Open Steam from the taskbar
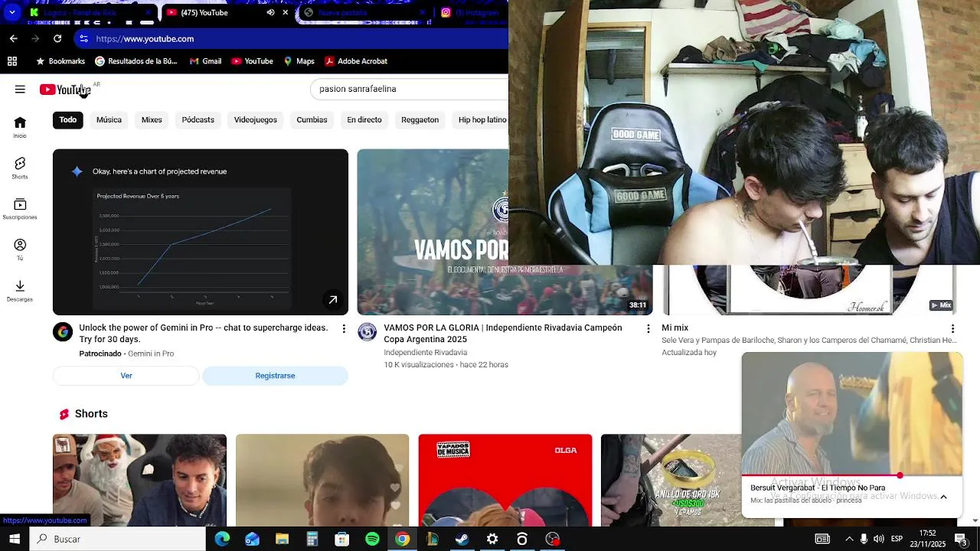Image resolution: width=980 pixels, height=551 pixels. pos(462,539)
